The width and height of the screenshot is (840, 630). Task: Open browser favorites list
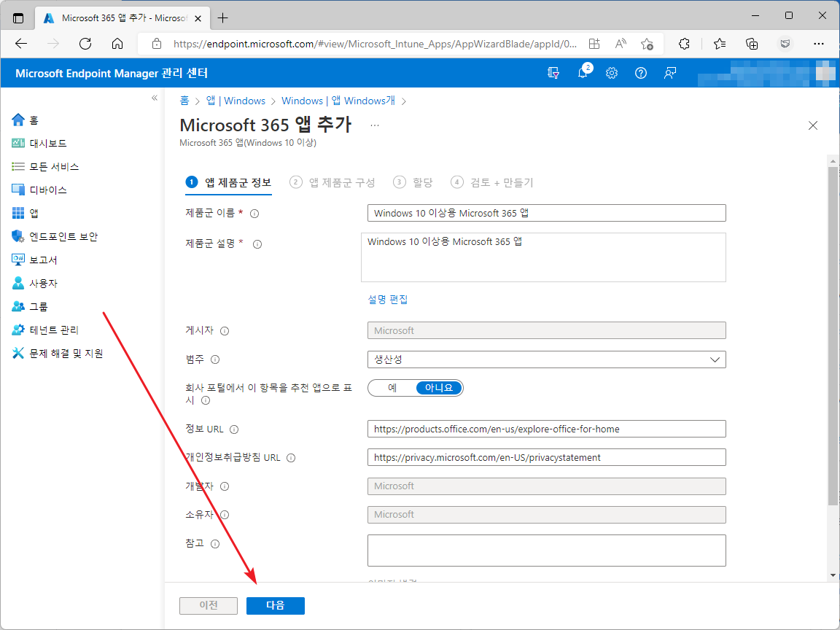[x=720, y=44]
